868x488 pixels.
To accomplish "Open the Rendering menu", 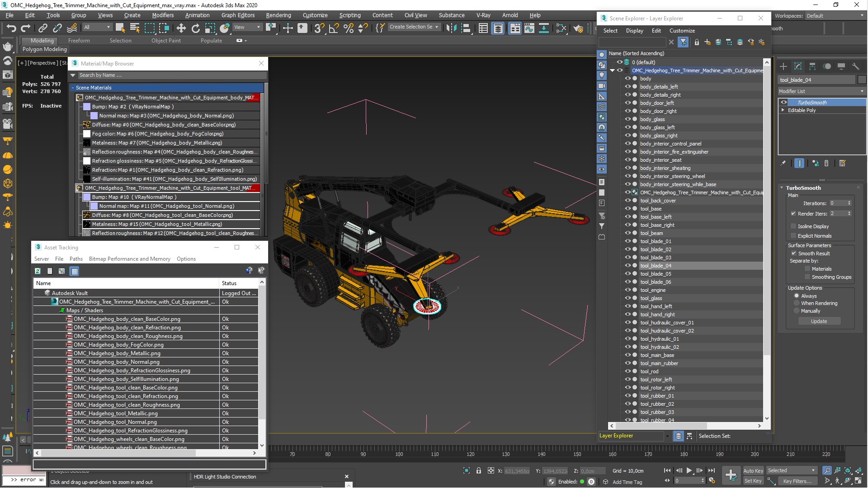I will tap(278, 15).
